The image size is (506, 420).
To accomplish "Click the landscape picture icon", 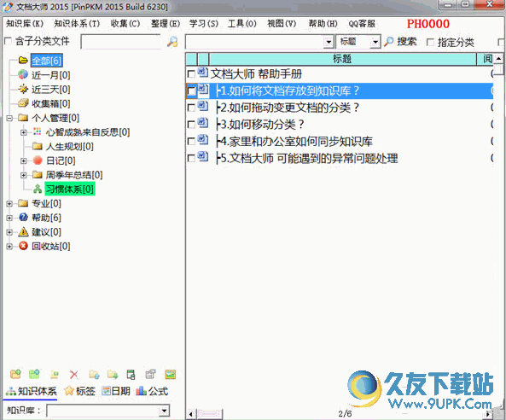I will click(x=171, y=375).
